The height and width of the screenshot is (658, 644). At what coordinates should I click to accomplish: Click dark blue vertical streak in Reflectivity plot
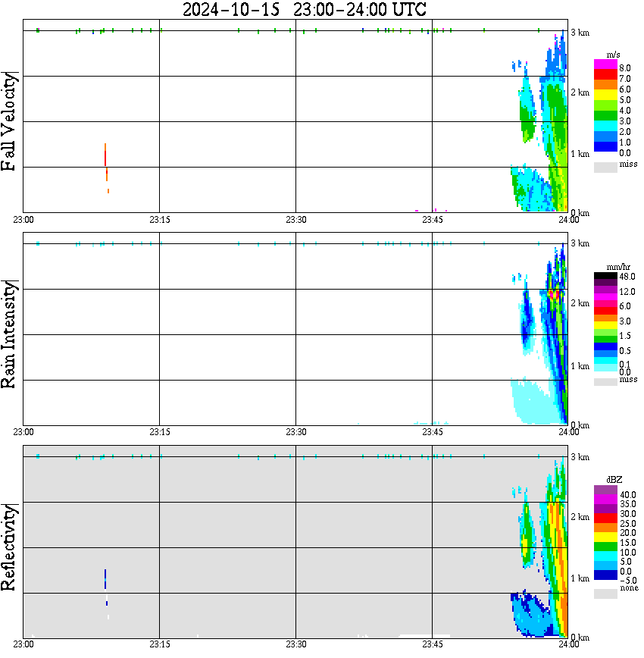tap(105, 579)
